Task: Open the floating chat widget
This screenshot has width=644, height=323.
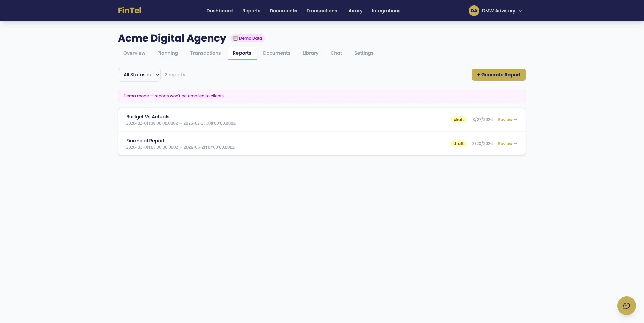Action: click(x=626, y=305)
